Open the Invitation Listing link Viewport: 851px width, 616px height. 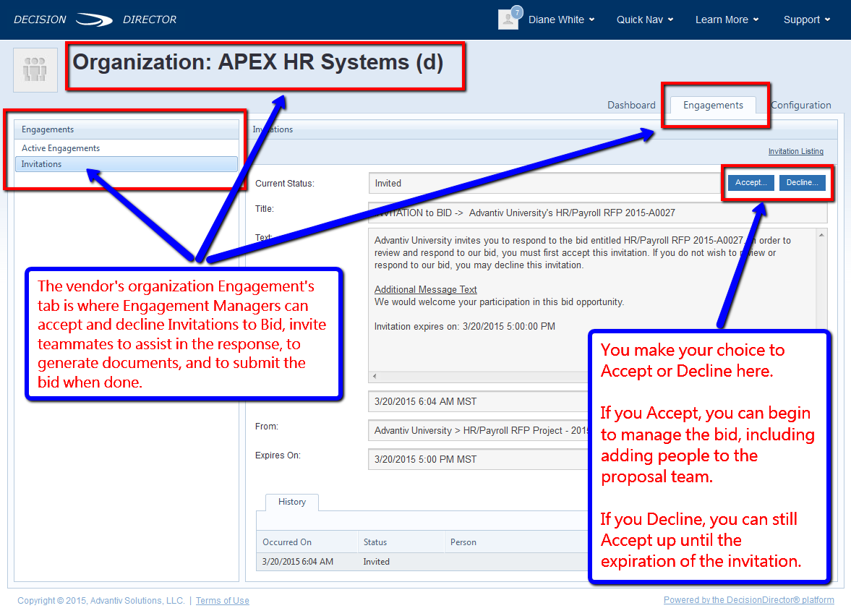795,151
